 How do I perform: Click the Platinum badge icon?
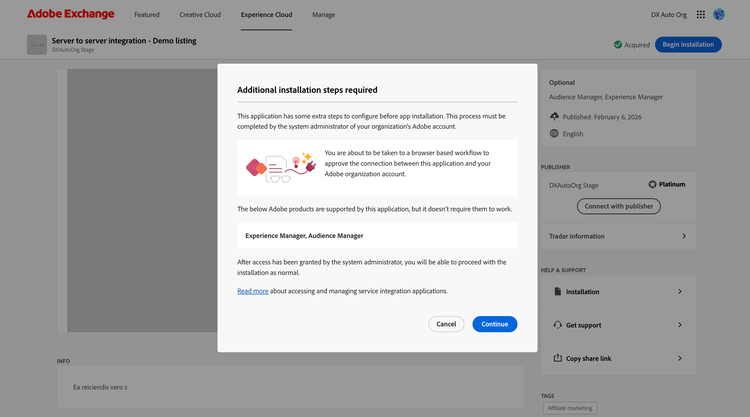tap(652, 184)
